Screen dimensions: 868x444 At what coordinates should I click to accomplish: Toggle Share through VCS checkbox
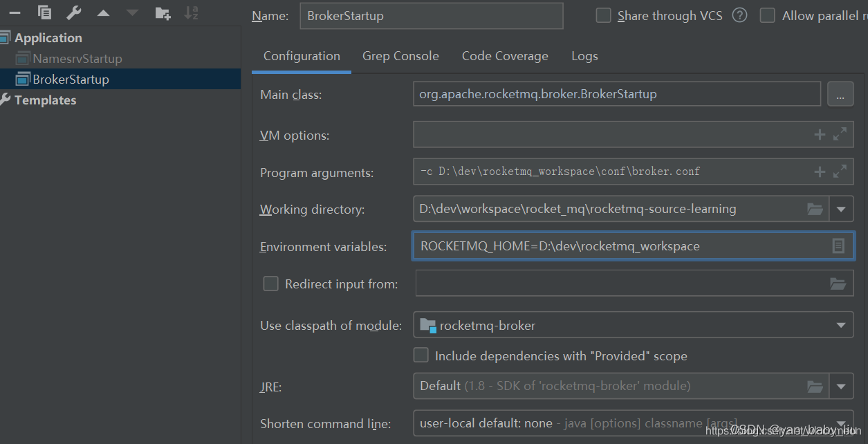pos(604,15)
